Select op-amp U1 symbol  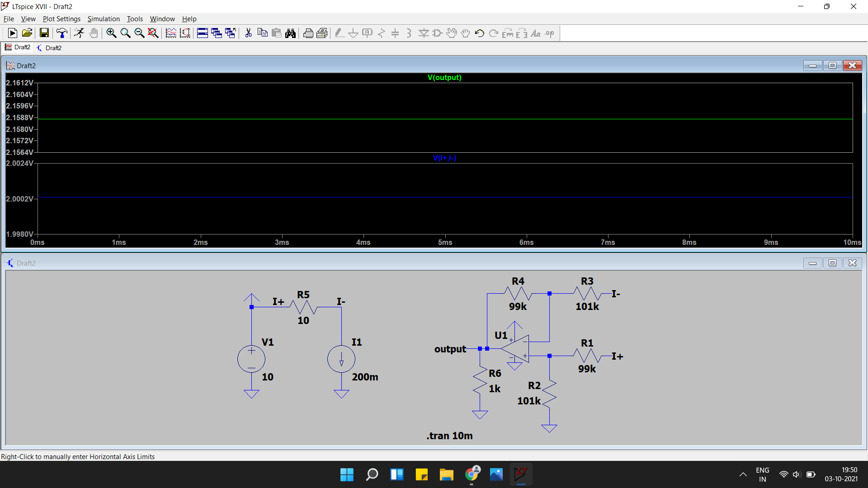coord(515,349)
